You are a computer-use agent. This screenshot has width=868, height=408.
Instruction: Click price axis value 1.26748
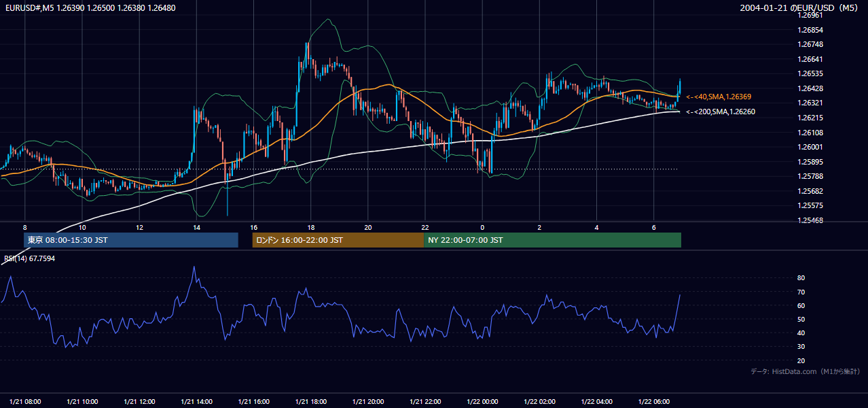[811, 44]
